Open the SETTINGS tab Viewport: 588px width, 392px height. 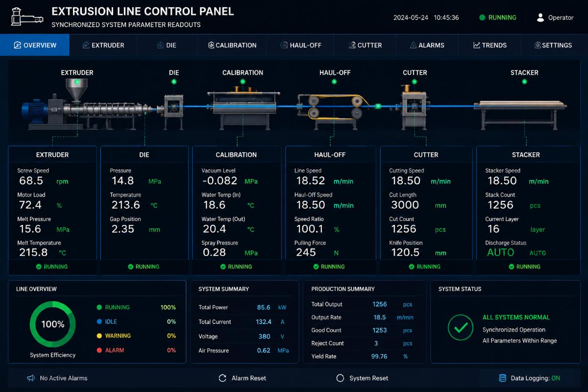(554, 45)
